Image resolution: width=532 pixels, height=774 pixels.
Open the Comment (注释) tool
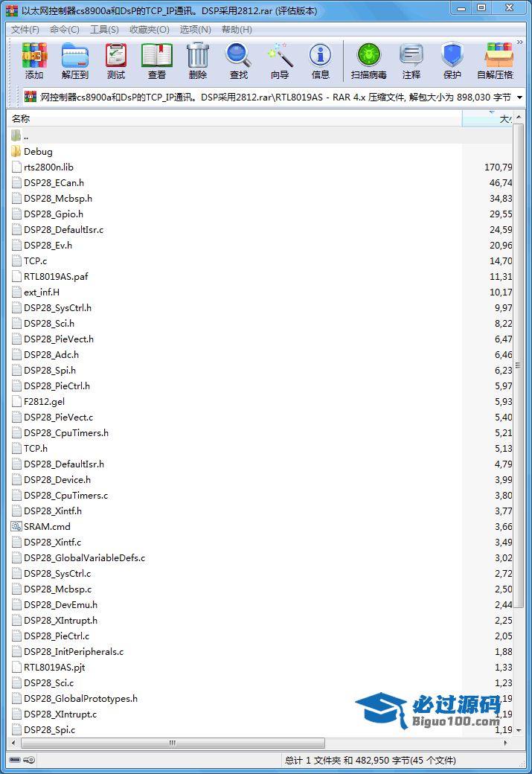click(411, 60)
